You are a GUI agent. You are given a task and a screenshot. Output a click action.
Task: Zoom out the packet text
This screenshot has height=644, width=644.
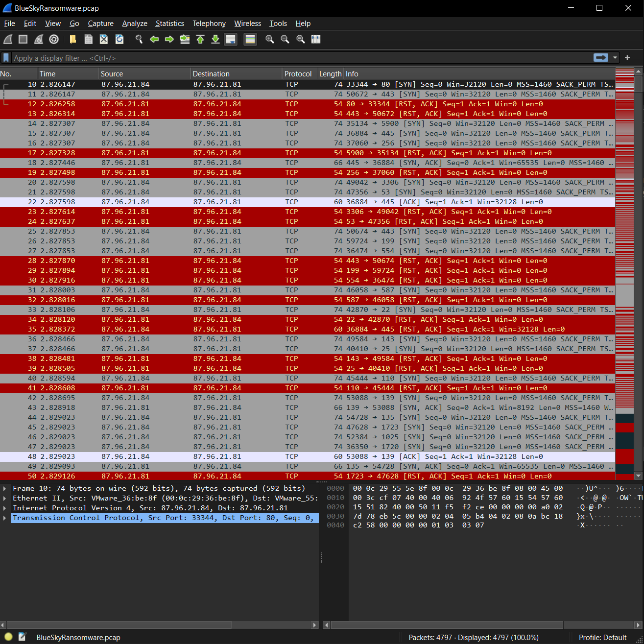point(285,39)
